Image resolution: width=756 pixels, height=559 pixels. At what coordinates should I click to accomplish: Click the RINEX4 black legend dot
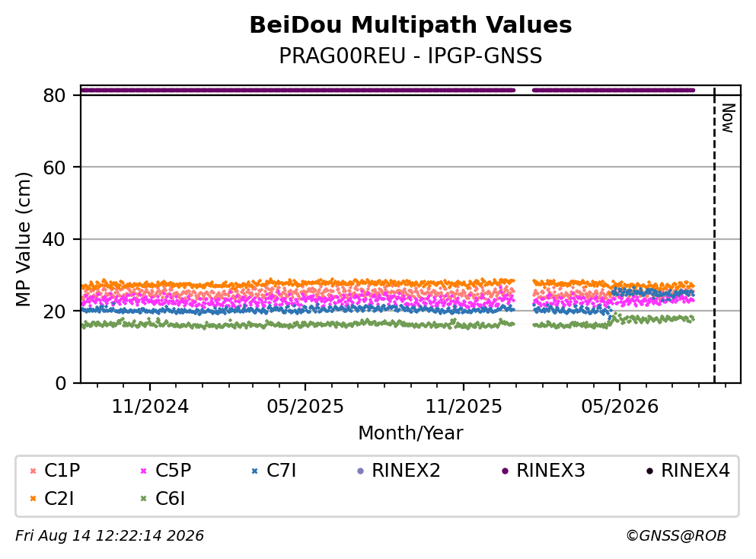coord(649,471)
